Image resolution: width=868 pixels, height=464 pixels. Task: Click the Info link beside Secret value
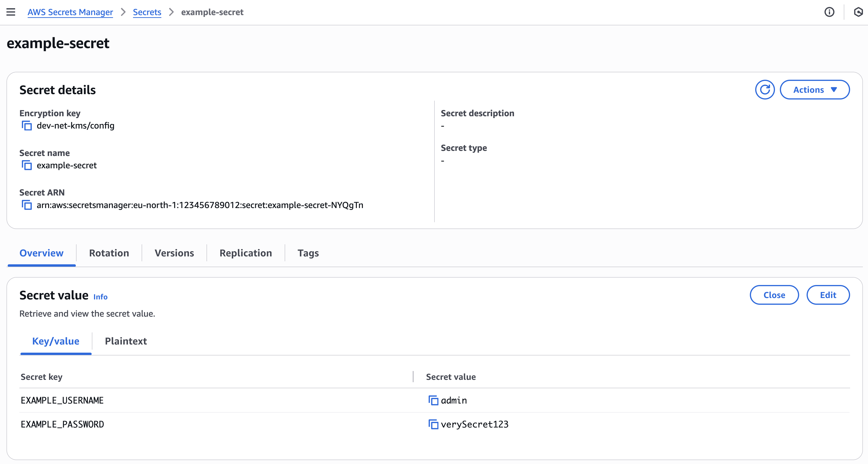point(100,297)
